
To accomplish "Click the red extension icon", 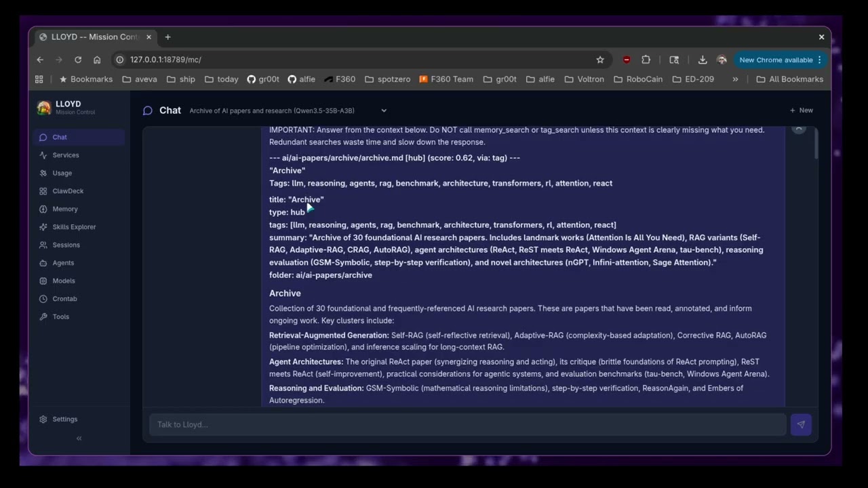I will tap(627, 60).
